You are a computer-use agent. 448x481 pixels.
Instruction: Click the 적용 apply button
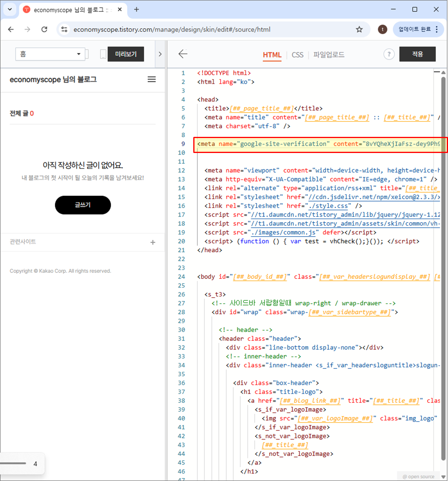[x=417, y=54]
